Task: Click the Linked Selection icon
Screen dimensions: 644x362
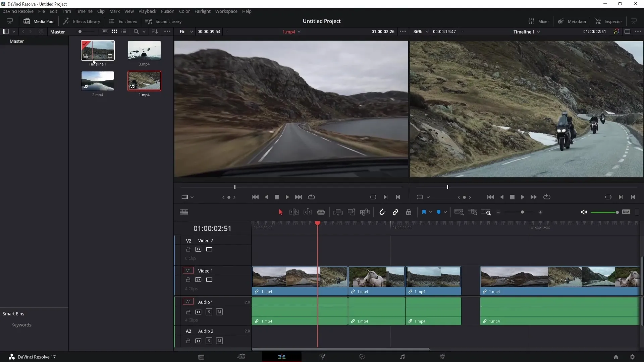Action: click(395, 212)
